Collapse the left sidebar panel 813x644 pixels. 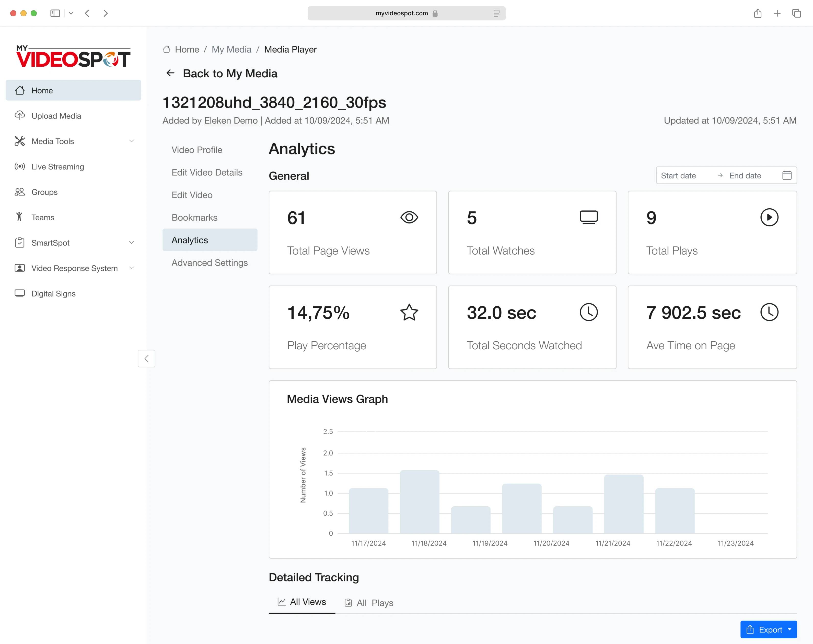(x=146, y=358)
